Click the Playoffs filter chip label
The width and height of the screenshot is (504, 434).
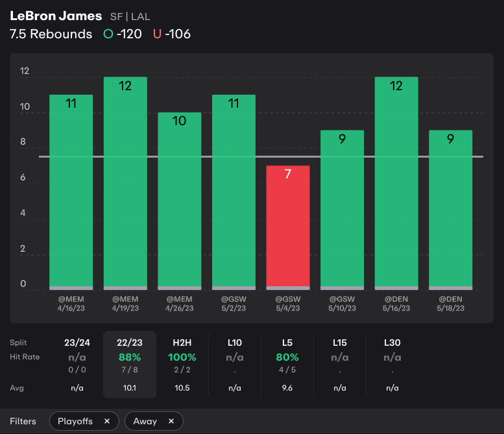coord(75,421)
